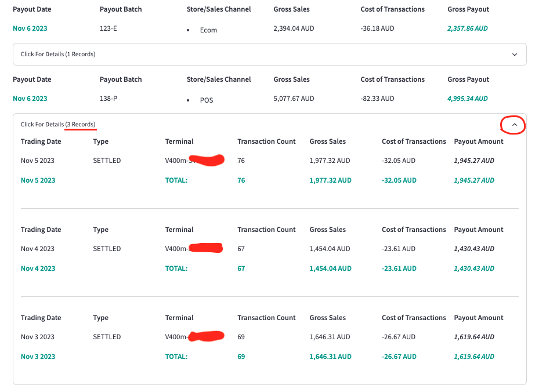546x392 pixels.
Task: Select the Nov 3 2023 trading date link
Action: pos(37,356)
